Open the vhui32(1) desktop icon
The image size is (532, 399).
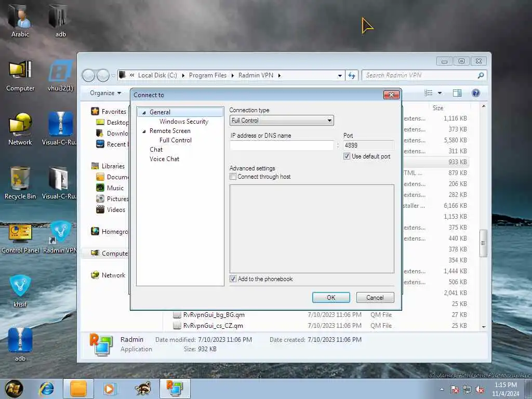60,75
